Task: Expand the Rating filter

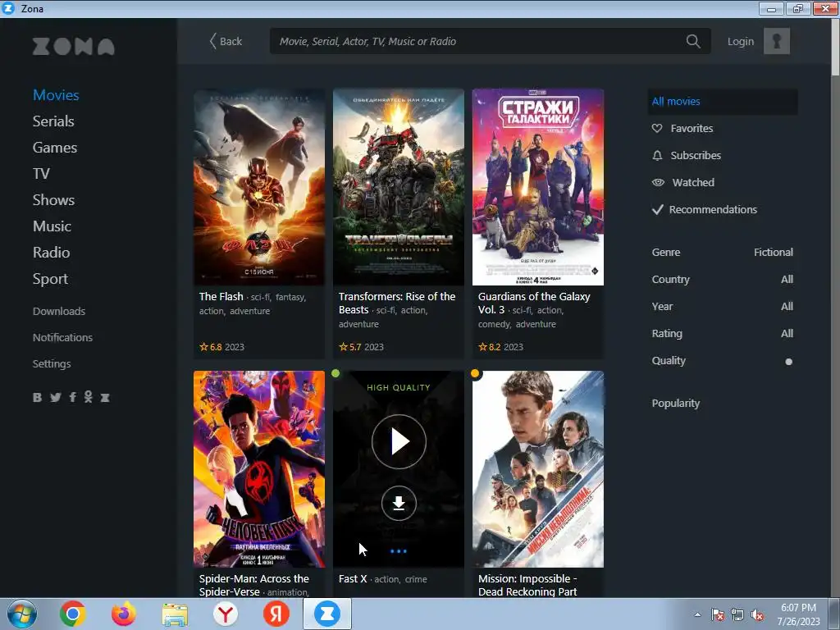Action: pos(722,333)
